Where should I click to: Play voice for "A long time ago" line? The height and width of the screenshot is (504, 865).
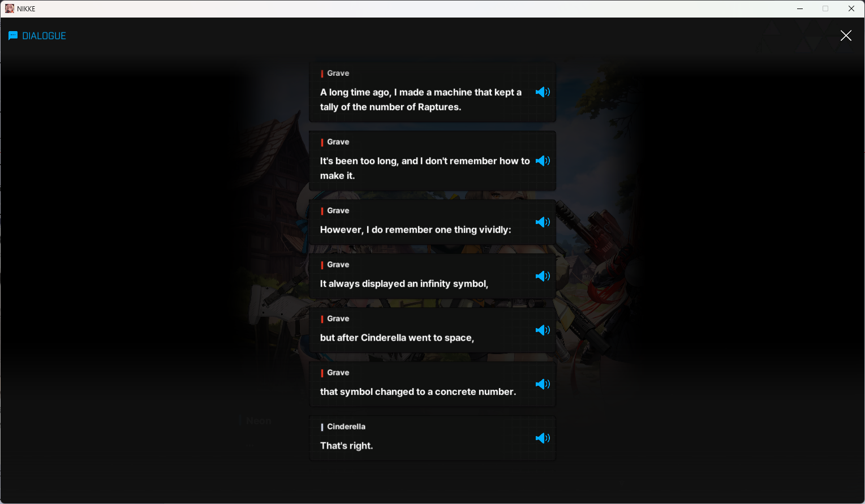543,92
